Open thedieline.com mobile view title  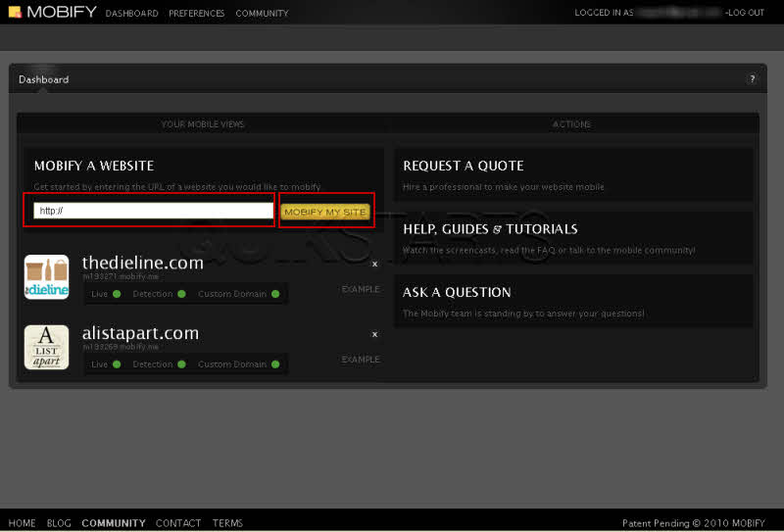coord(142,263)
